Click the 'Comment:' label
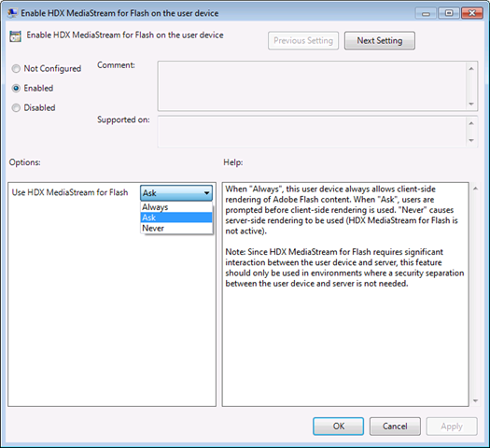This screenshot has width=490, height=448. [x=116, y=65]
